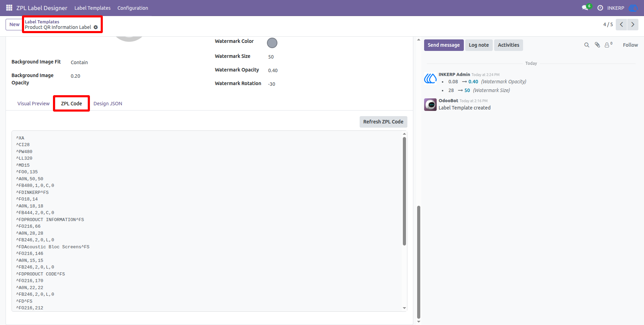Switch to the ZPL Code tab
644x325 pixels.
71,104
